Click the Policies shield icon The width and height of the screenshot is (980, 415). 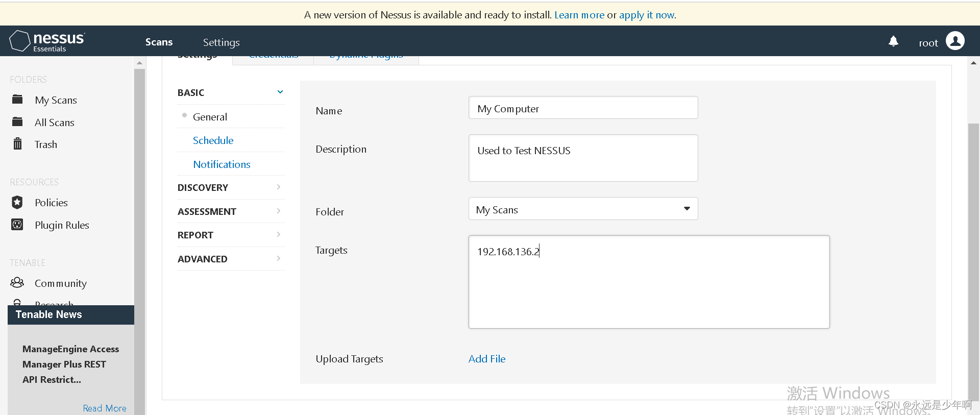tap(17, 202)
